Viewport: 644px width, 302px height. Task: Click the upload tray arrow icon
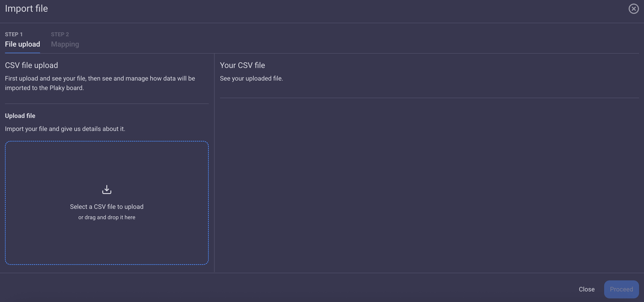point(107,189)
